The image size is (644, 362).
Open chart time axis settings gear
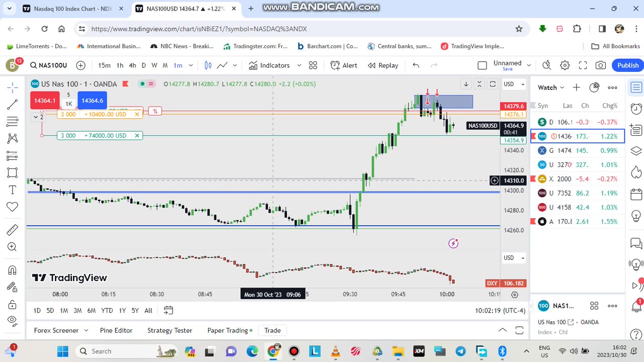(515, 295)
